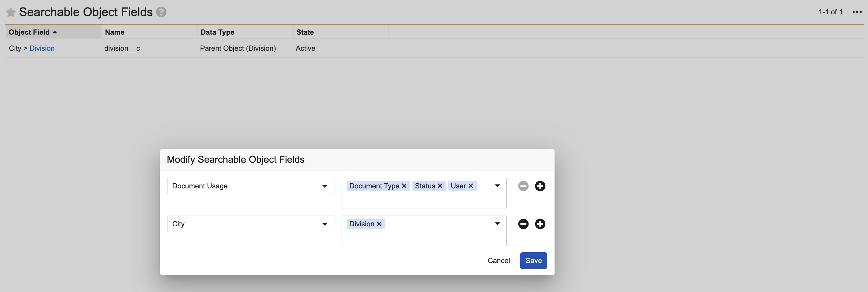Click minus icon to remove City row
This screenshot has height=292, width=868.
(x=523, y=224)
